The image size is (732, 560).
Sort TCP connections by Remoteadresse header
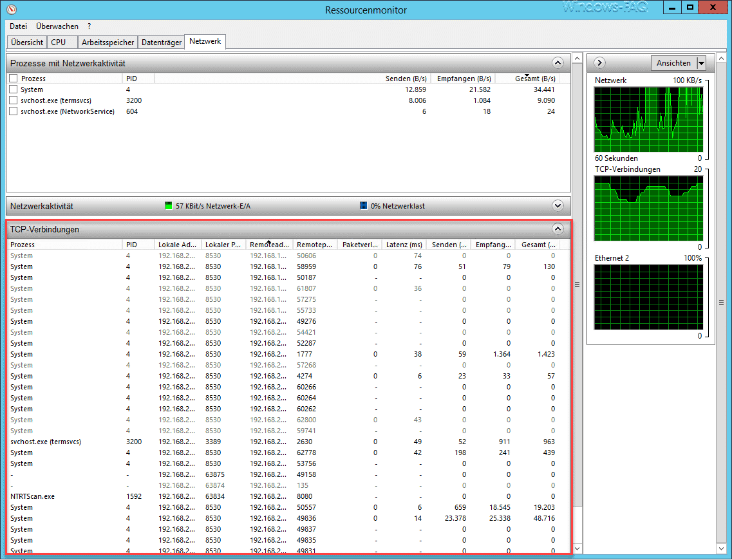click(x=269, y=245)
